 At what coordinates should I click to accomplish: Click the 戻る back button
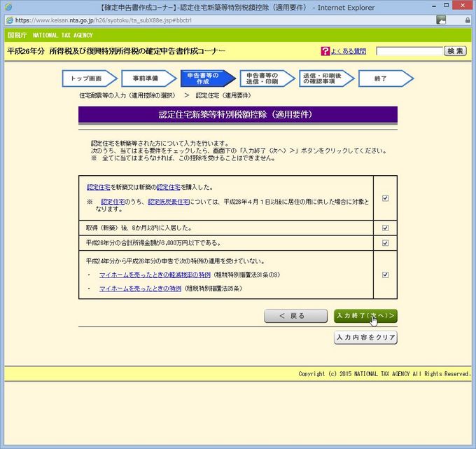click(x=295, y=316)
